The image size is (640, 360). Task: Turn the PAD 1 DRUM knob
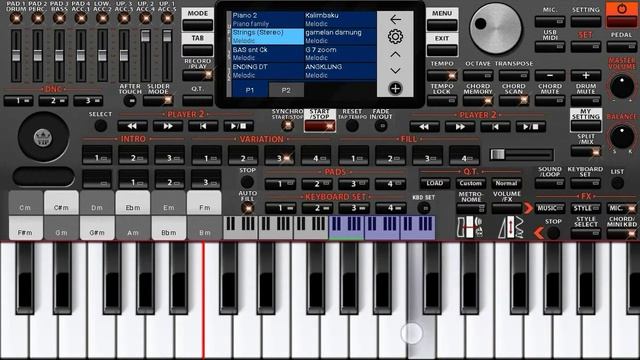[16, 18]
